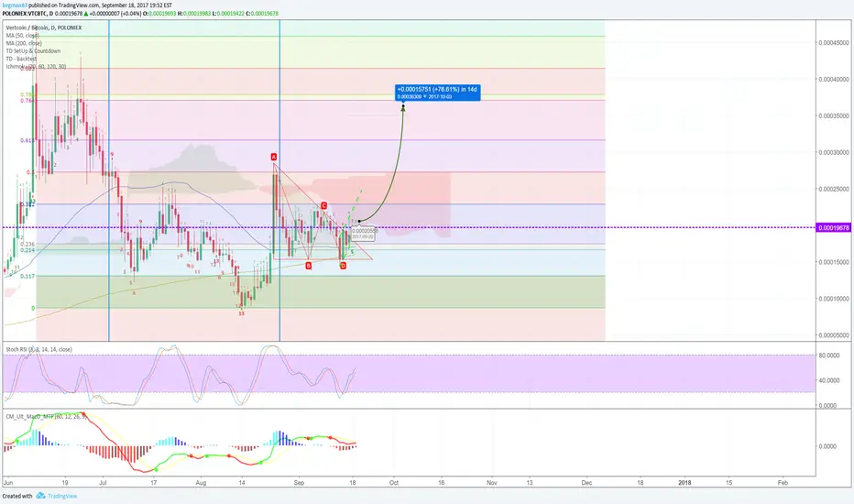Click the 0.00025000 price axis value
Image resolution: width=854 pixels, height=504 pixels.
(x=834, y=189)
